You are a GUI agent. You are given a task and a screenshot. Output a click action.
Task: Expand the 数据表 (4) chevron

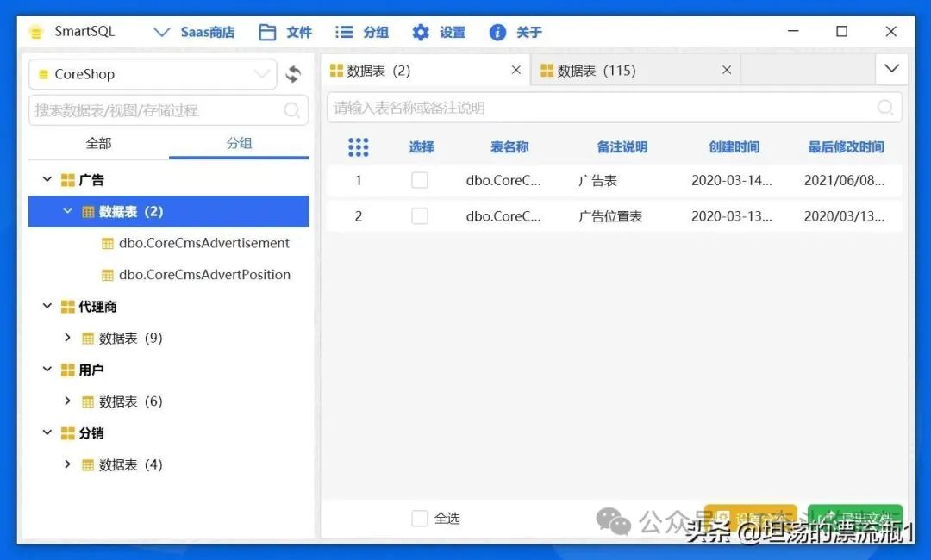[68, 464]
